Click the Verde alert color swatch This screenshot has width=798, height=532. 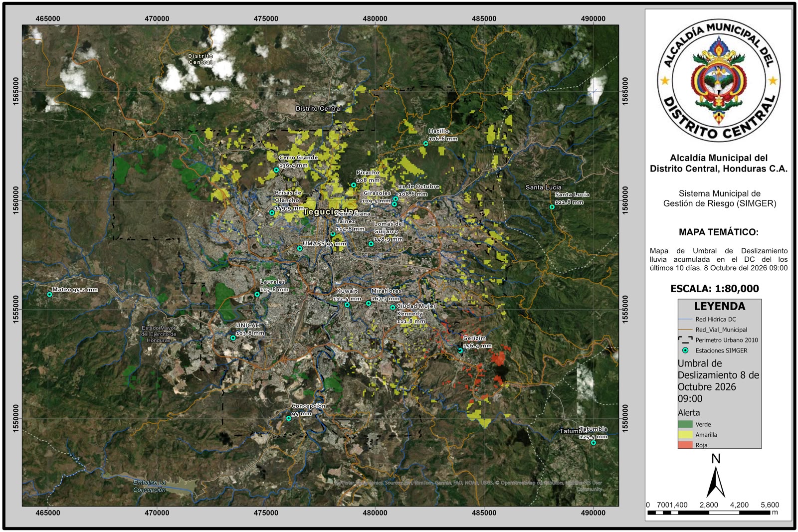click(685, 424)
